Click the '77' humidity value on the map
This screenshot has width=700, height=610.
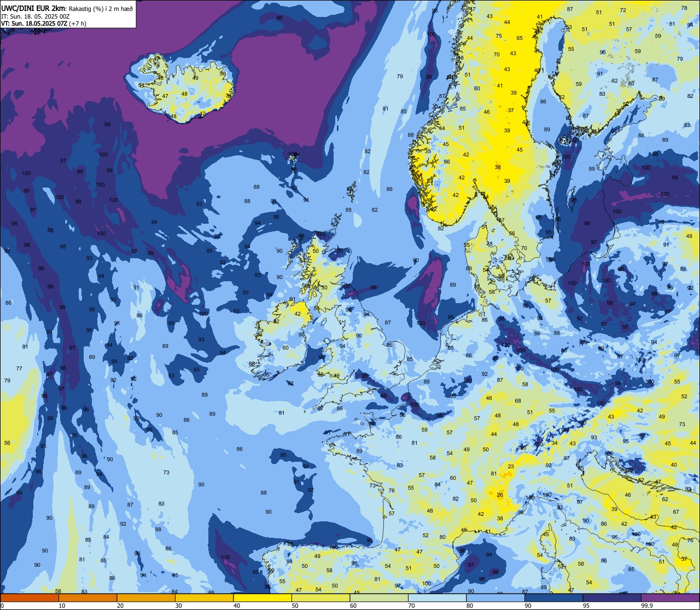[19, 368]
